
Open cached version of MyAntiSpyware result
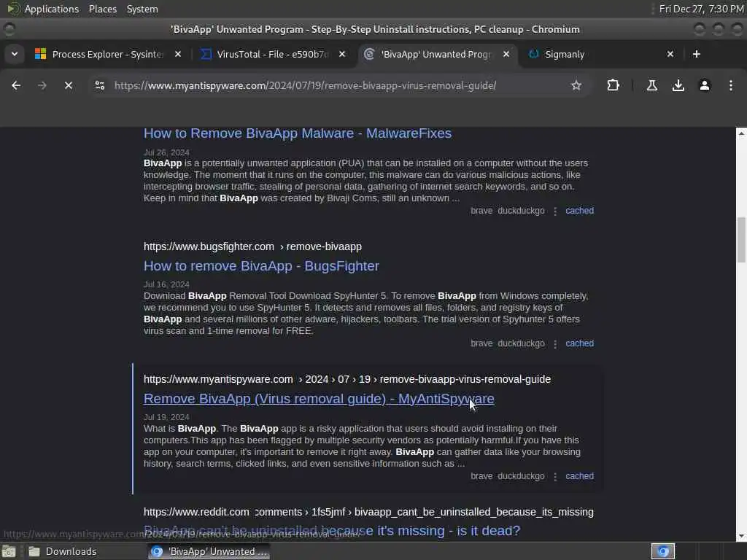[x=579, y=476]
